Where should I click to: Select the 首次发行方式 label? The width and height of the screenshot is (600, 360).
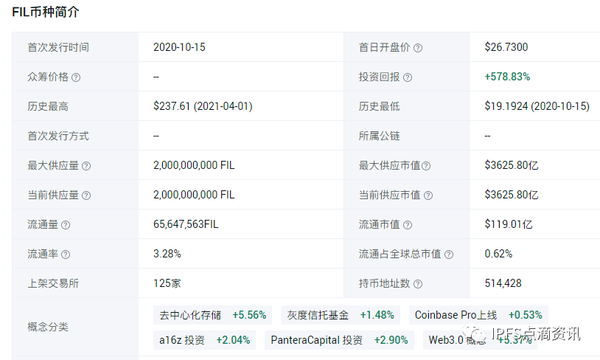click(58, 136)
